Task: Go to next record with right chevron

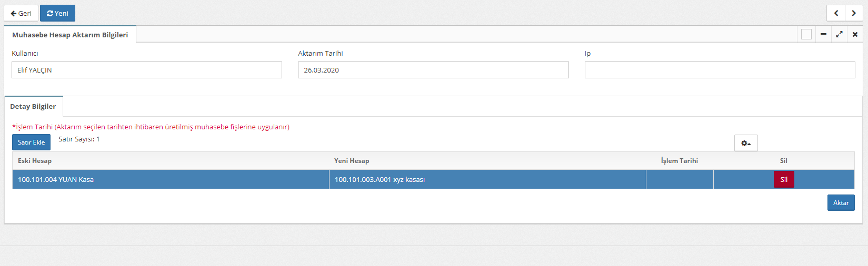Action: click(854, 13)
